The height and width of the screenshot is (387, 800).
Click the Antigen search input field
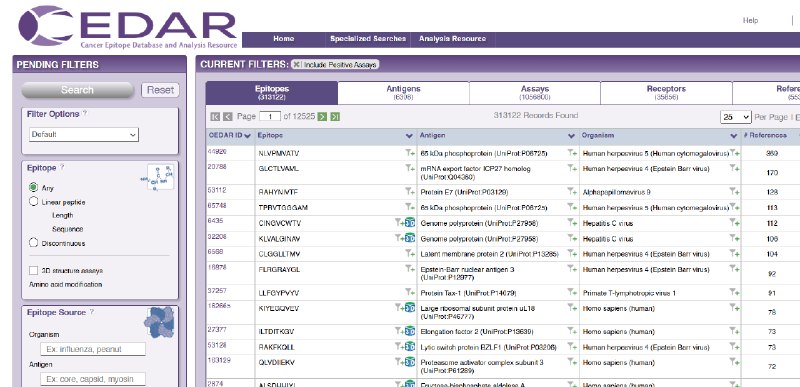93,379
